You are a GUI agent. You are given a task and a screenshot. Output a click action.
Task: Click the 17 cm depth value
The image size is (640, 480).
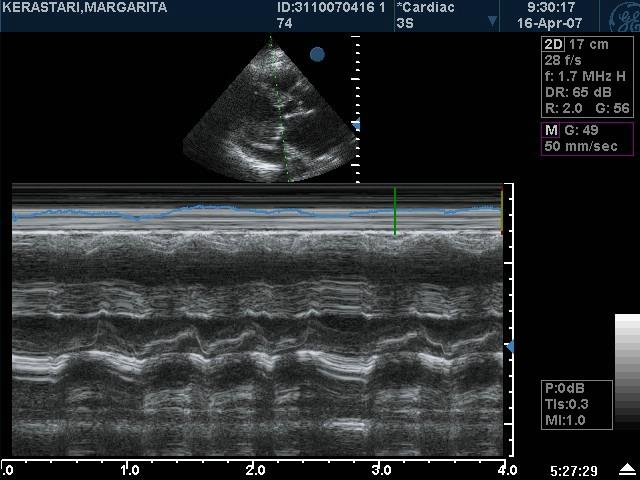coord(589,44)
